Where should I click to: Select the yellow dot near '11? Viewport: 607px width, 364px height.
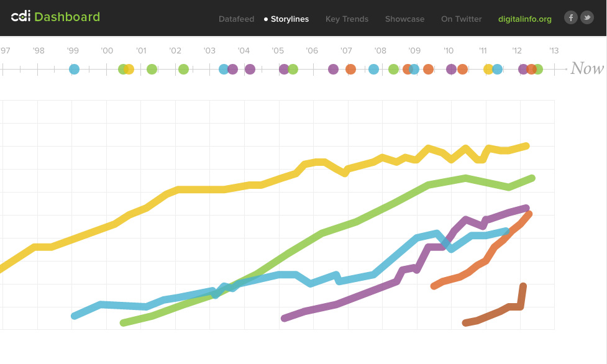pyautogui.click(x=489, y=69)
